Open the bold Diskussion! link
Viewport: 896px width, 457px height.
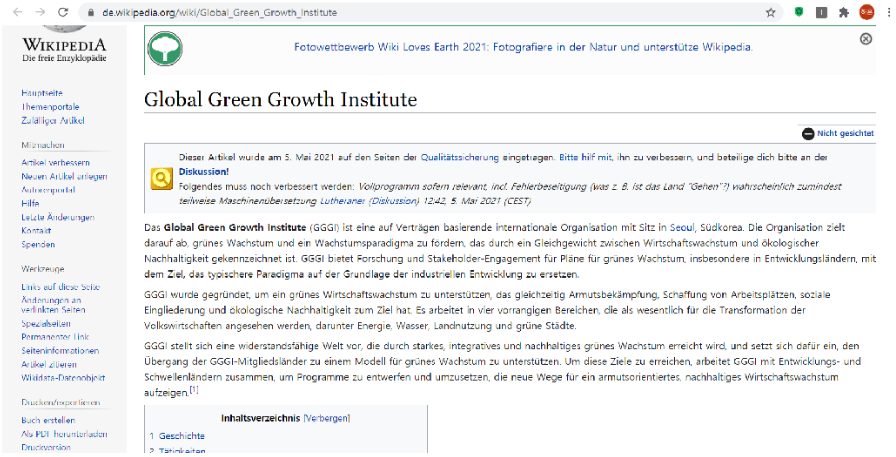click(204, 171)
